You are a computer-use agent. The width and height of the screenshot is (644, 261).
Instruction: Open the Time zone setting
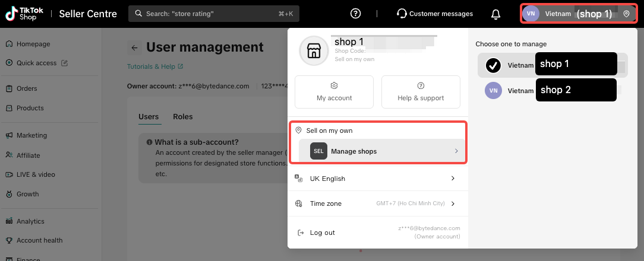(x=378, y=203)
